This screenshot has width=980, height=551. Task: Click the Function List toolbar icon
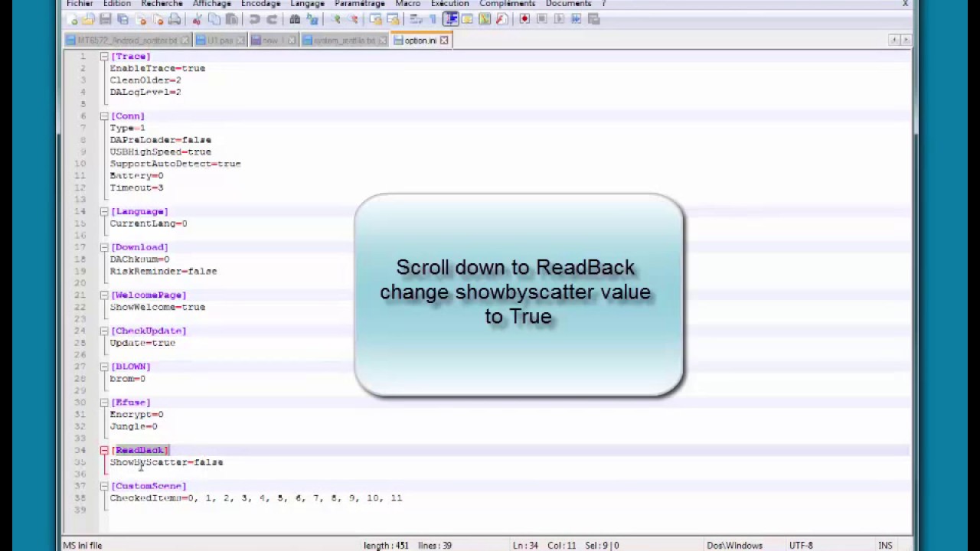click(501, 19)
